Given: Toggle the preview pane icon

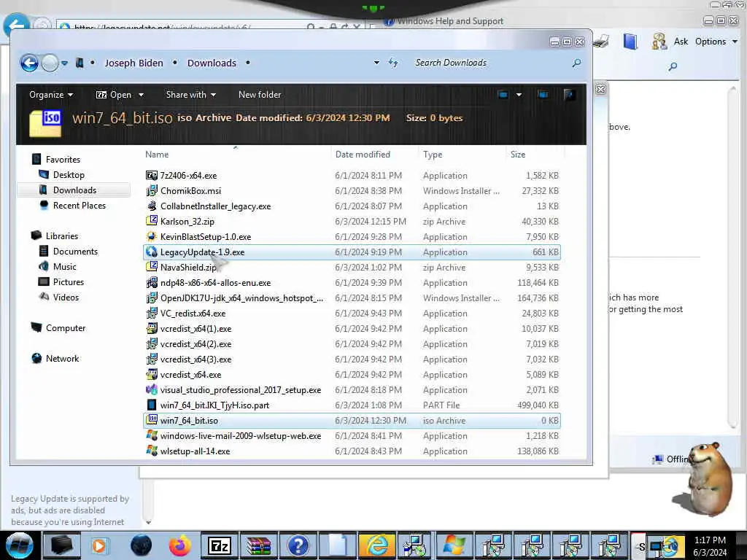Looking at the screenshot, I should click(543, 94).
